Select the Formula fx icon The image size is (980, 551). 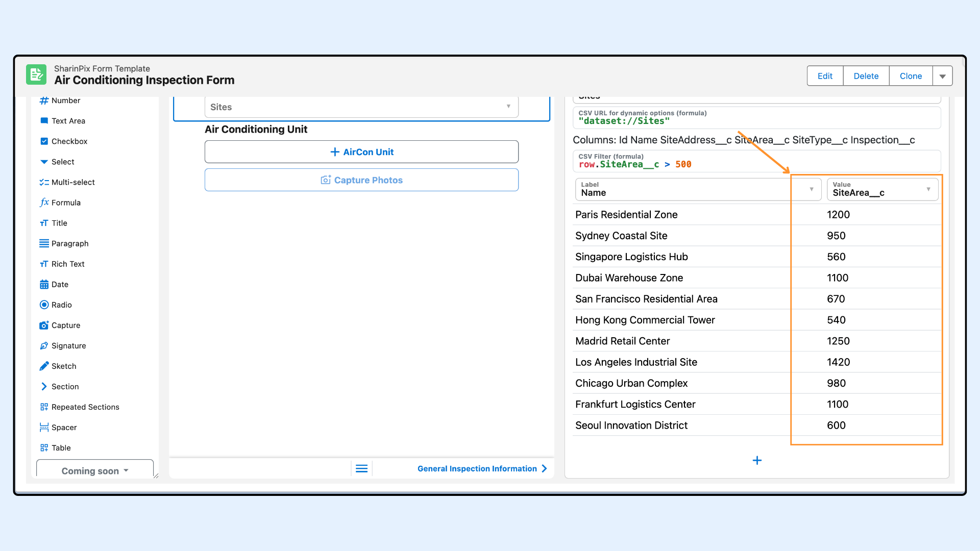(44, 203)
